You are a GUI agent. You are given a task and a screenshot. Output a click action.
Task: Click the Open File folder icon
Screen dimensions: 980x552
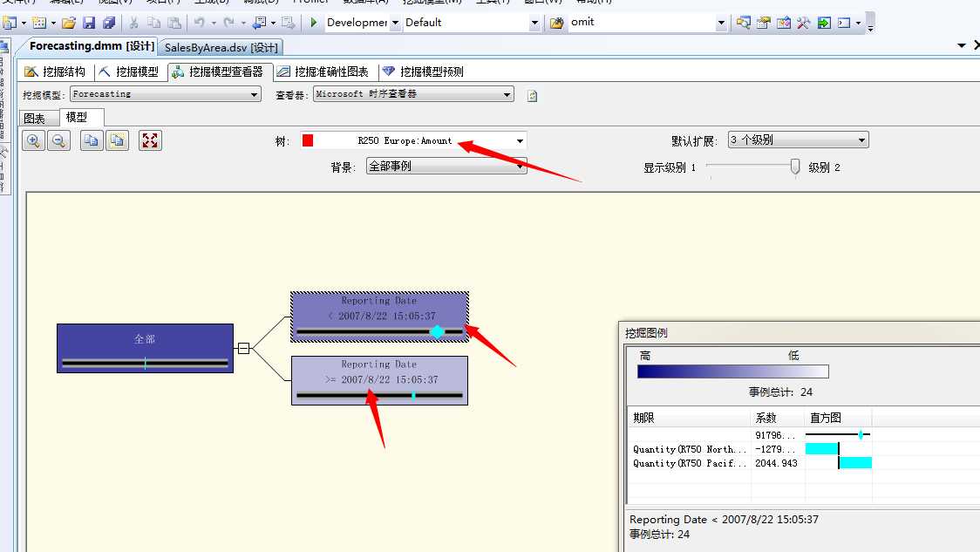pyautogui.click(x=69, y=24)
